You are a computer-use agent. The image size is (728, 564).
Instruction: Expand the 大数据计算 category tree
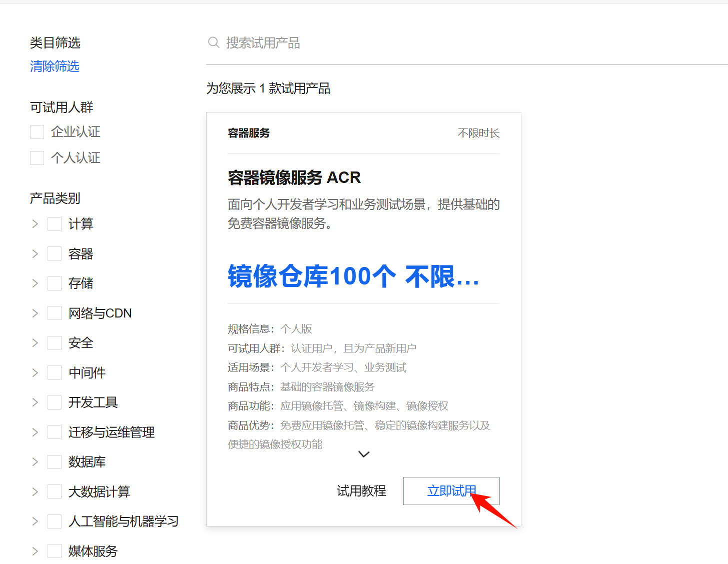pos(35,491)
